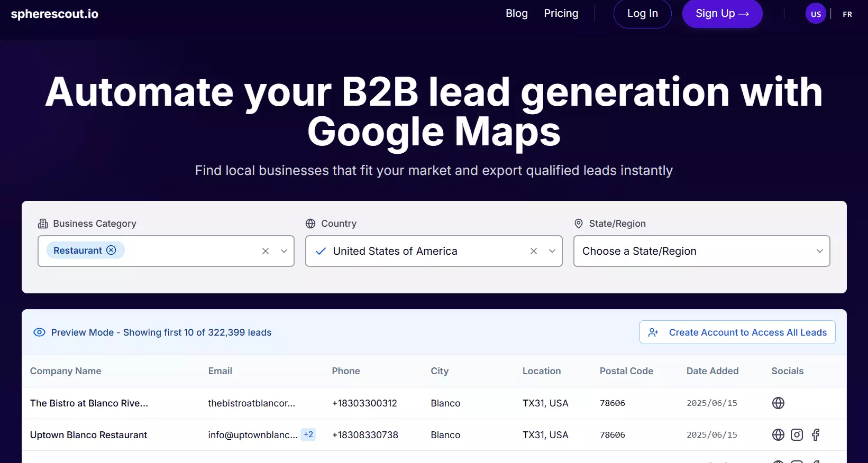
Task: Open Uptown Blanco Restaurant's website globe icon
Action: 778,435
